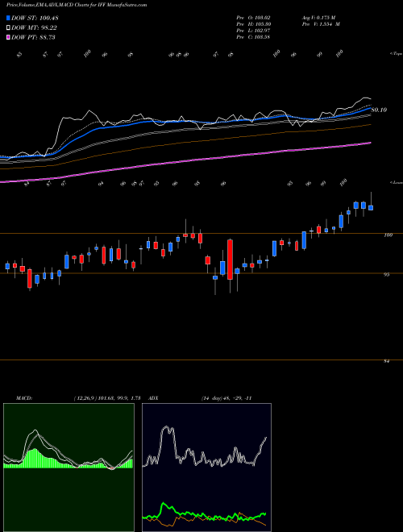
Task: Click the magenta DOW PT legend swatch
Action: [x=9, y=37]
